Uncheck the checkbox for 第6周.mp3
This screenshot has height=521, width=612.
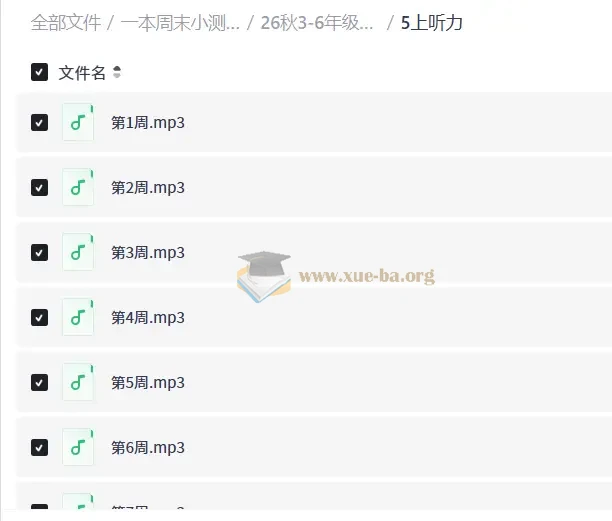(x=39, y=448)
